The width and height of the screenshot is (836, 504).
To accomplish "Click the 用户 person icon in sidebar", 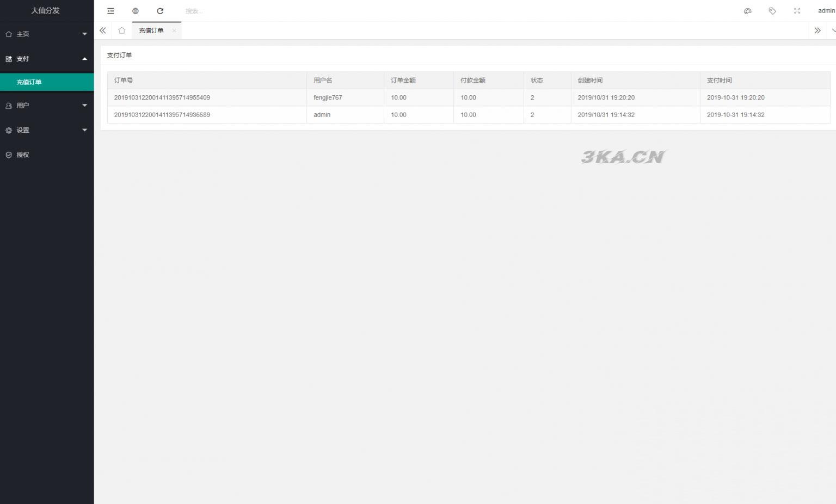I will coord(9,106).
